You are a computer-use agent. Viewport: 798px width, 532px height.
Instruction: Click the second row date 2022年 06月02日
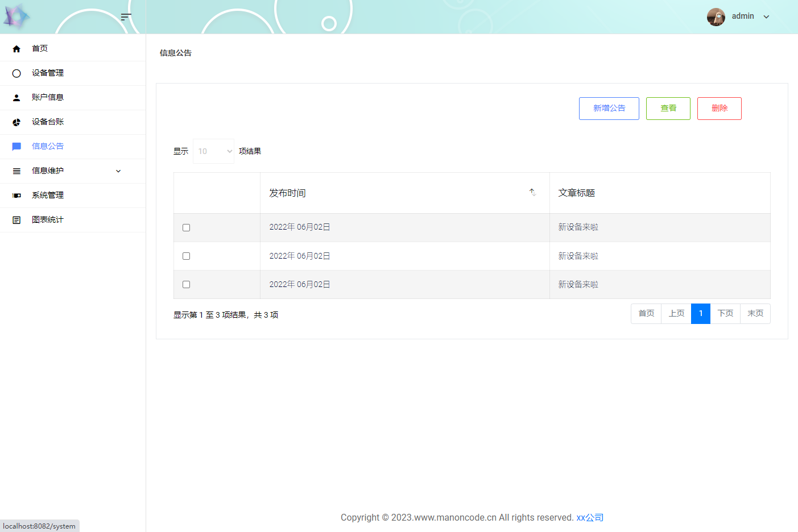click(x=300, y=256)
